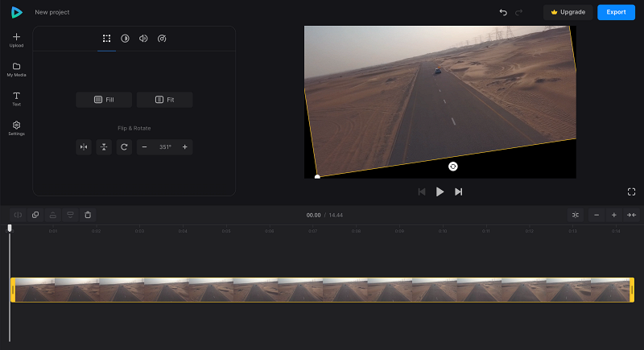Rotate the video 90 degrees clockwise
The height and width of the screenshot is (350, 644).
point(124,147)
